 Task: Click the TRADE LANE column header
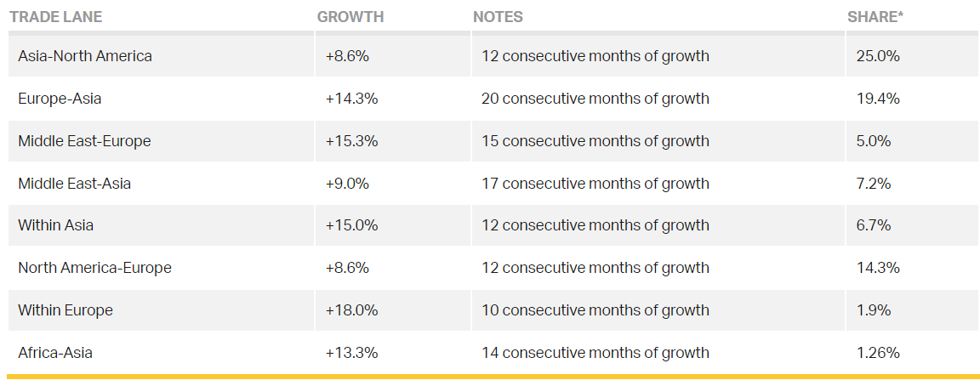(55, 17)
